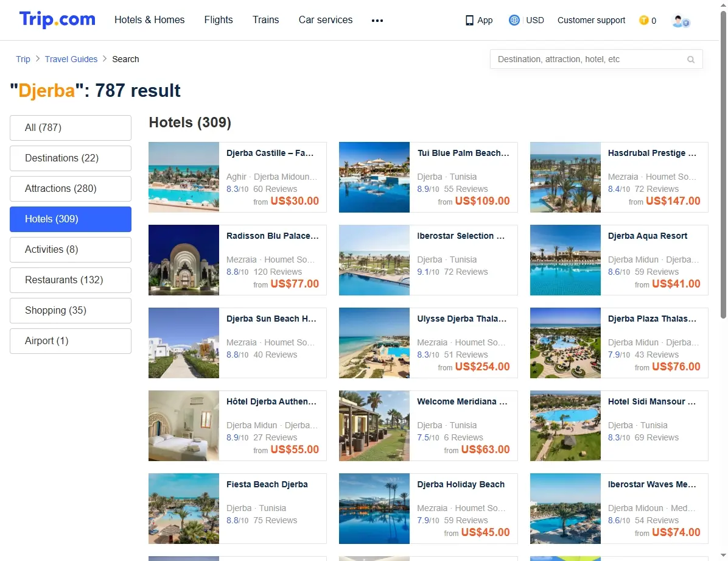
Task: Filter by Shopping (35)
Action: [71, 311]
